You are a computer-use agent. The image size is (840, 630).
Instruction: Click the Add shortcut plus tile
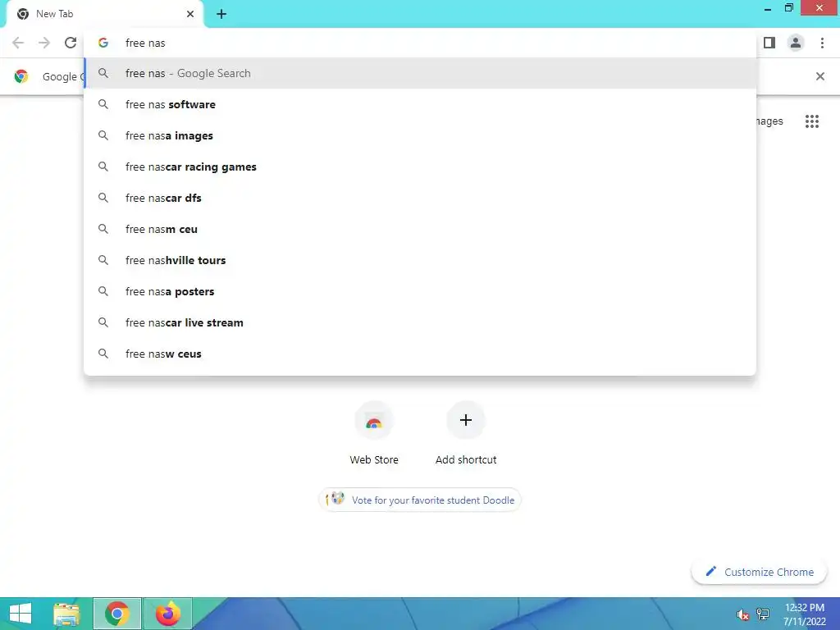pyautogui.click(x=466, y=420)
